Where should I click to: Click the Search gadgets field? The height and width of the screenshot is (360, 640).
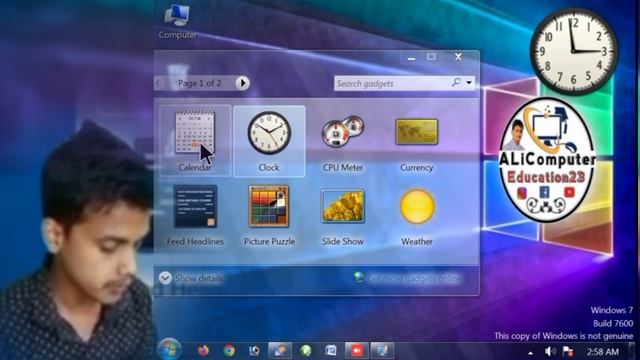tap(391, 83)
